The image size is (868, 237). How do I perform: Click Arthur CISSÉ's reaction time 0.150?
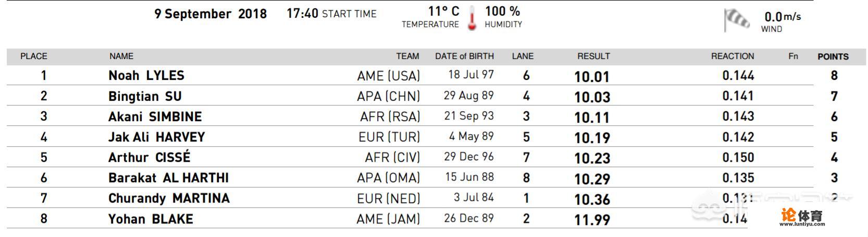(x=738, y=158)
